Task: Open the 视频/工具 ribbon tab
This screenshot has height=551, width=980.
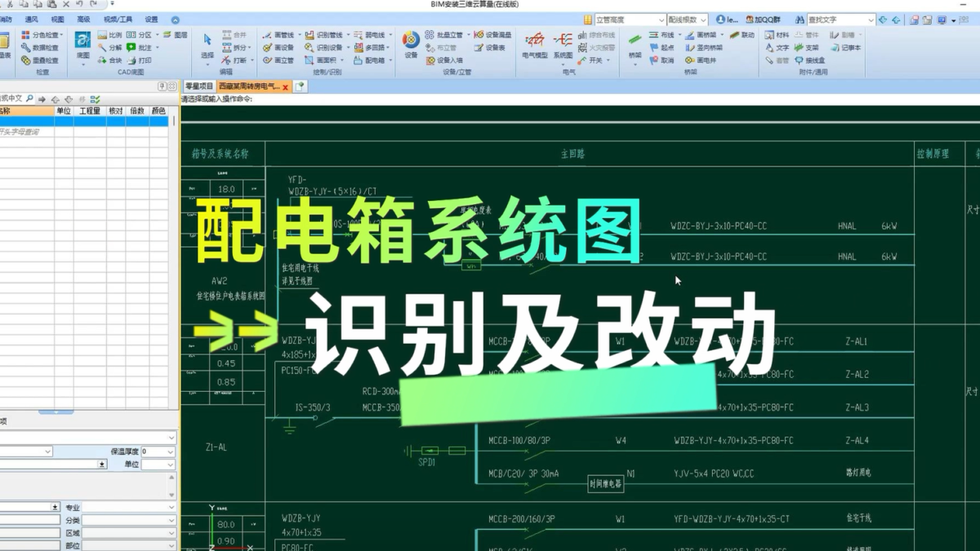Action: point(118,20)
